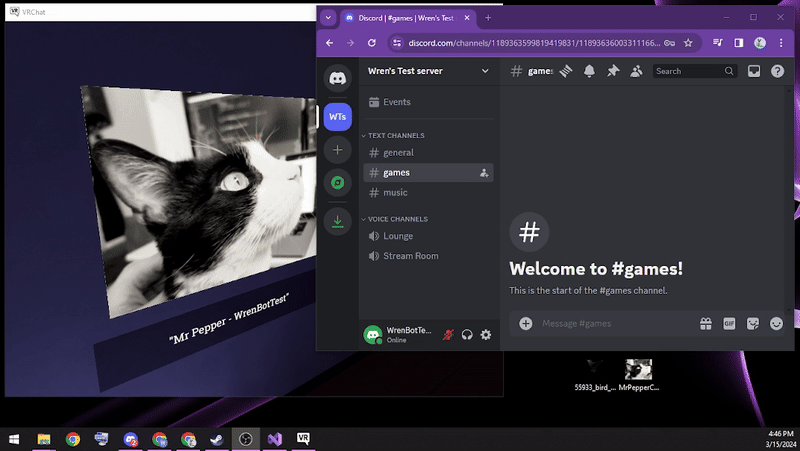Open the Discord inbox icon
Screen dimensions: 800x451
pos(754,71)
